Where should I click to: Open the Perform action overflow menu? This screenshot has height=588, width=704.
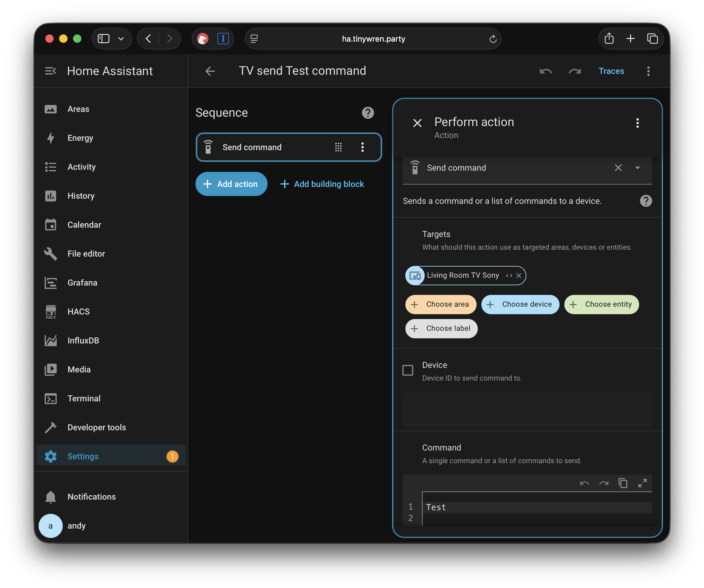(638, 123)
